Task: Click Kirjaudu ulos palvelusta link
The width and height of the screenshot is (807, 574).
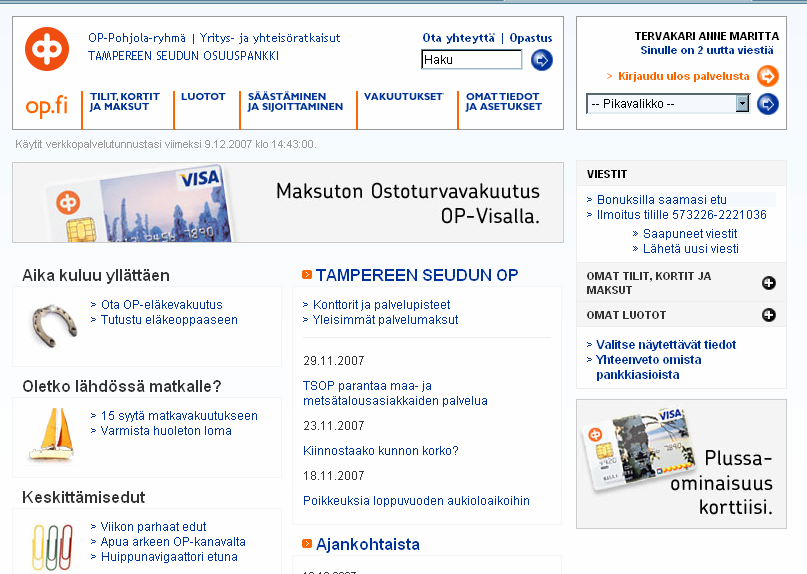Action: point(683,76)
